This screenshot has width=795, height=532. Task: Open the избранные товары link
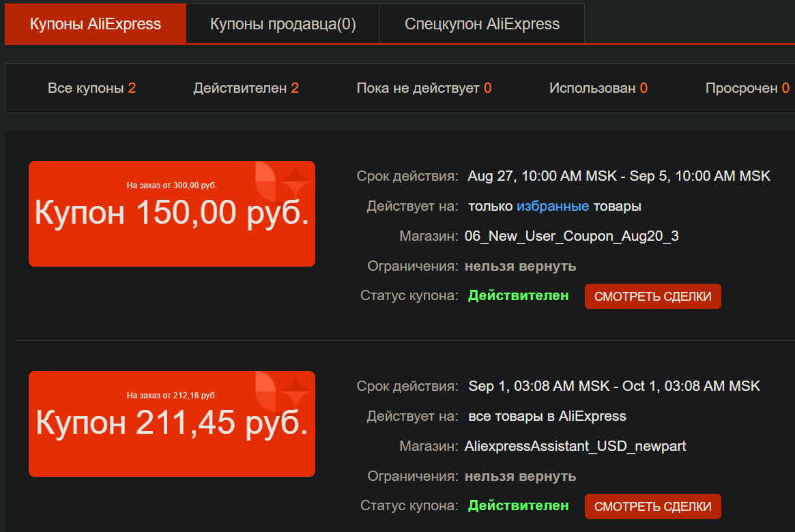click(553, 206)
